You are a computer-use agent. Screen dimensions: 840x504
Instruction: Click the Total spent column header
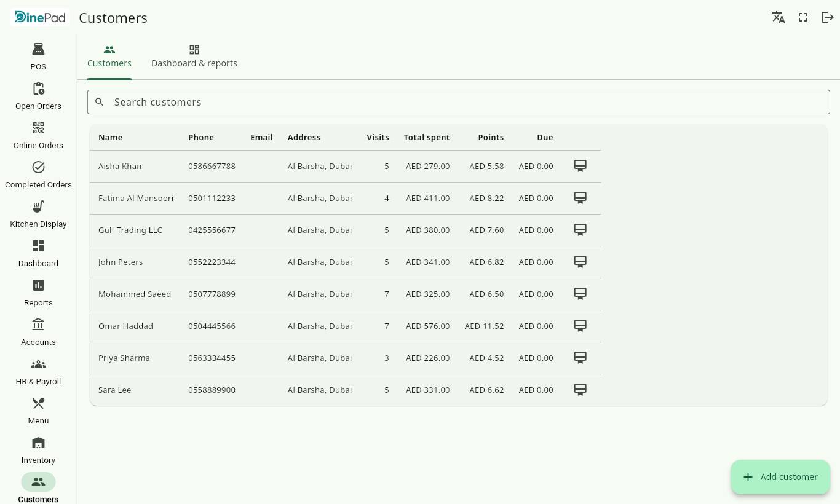click(x=427, y=137)
